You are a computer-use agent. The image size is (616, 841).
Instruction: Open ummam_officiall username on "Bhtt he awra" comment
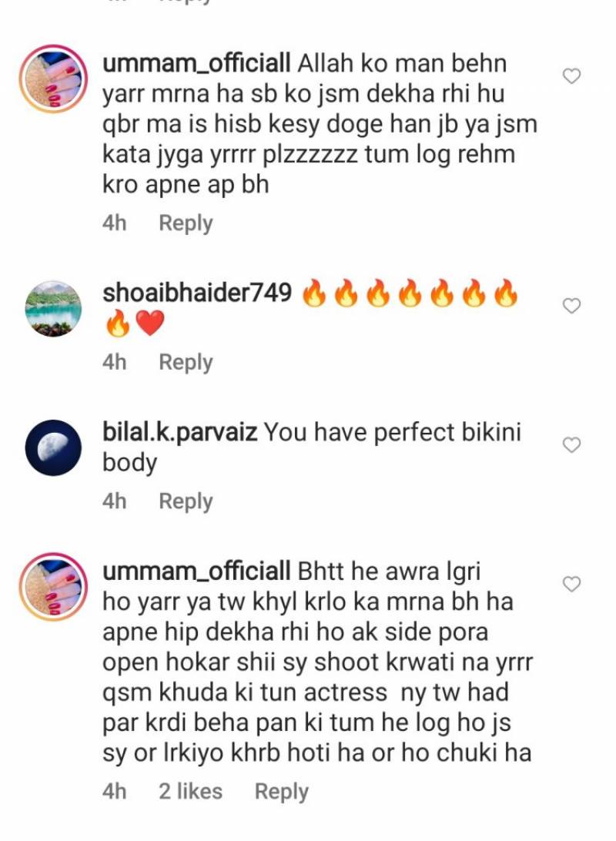[196, 571]
